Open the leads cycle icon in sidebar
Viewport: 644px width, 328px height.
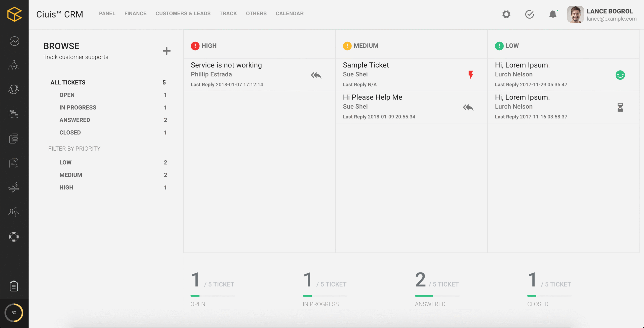(x=14, y=89)
